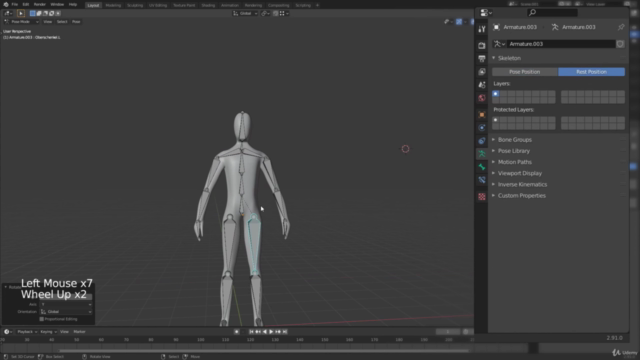The width and height of the screenshot is (640, 360).
Task: Choose the blue square selection mode icon
Action: click(x=33, y=13)
